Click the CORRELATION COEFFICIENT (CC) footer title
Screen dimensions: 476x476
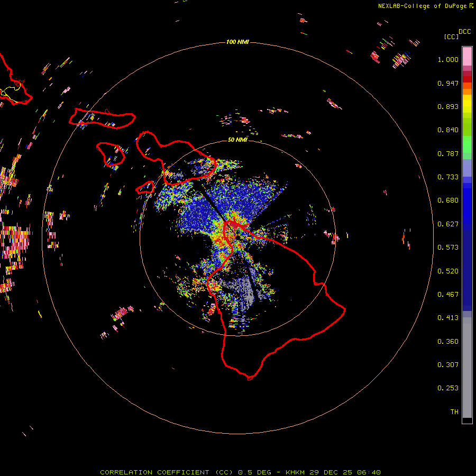167,472
